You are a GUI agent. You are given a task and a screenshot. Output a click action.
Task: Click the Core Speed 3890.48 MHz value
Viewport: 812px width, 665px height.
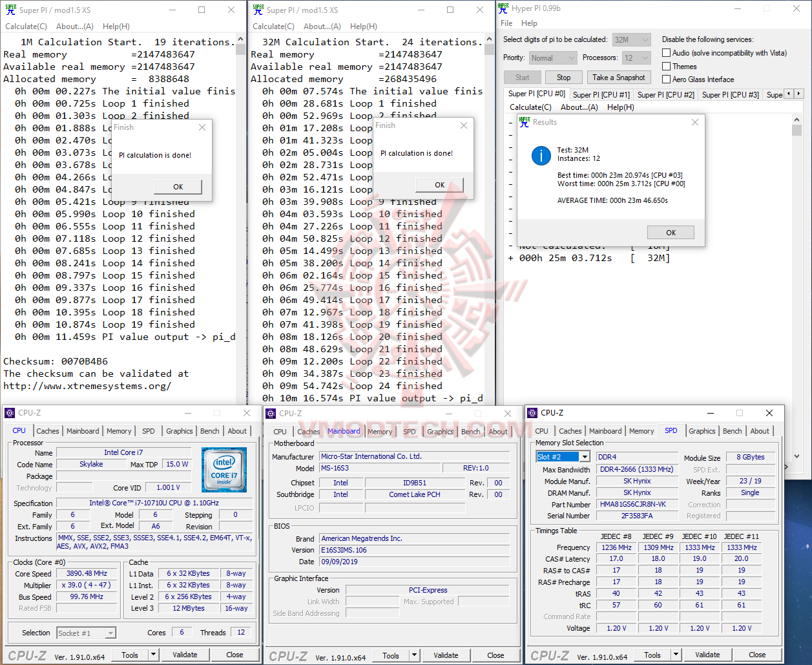[87, 573]
